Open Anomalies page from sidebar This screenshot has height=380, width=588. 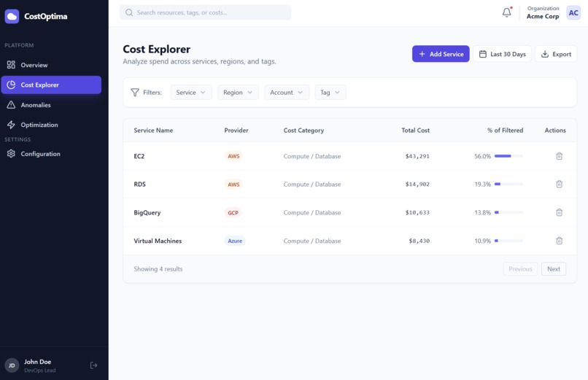51,105
